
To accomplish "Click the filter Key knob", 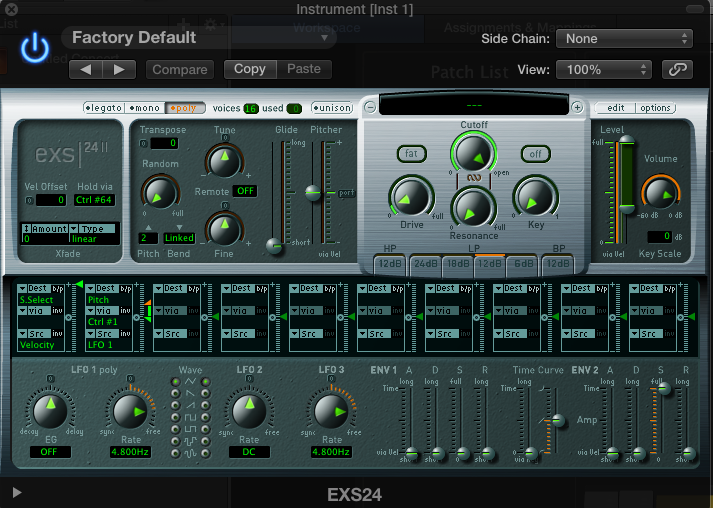I will click(535, 197).
